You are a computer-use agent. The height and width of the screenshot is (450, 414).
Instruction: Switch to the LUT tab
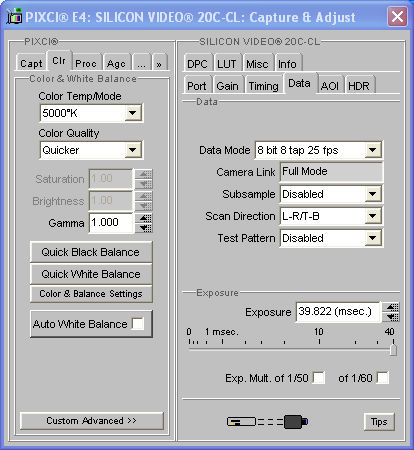click(x=227, y=63)
